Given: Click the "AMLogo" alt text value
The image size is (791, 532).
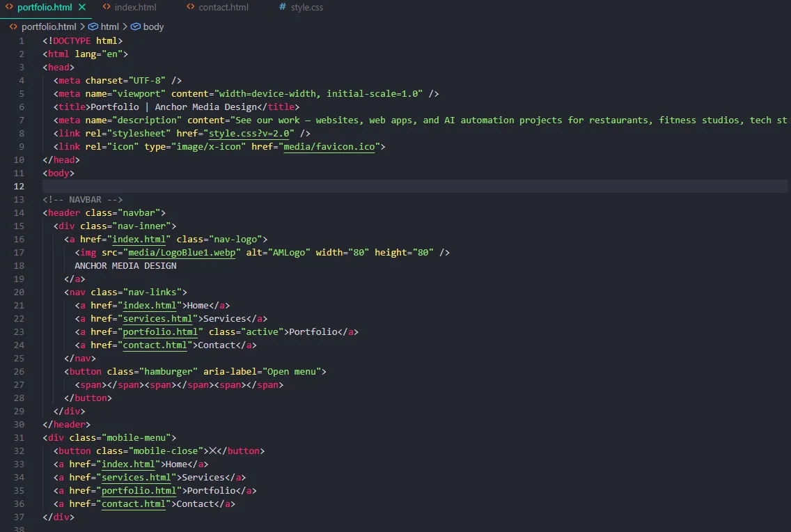Looking at the screenshot, I should 289,253.
